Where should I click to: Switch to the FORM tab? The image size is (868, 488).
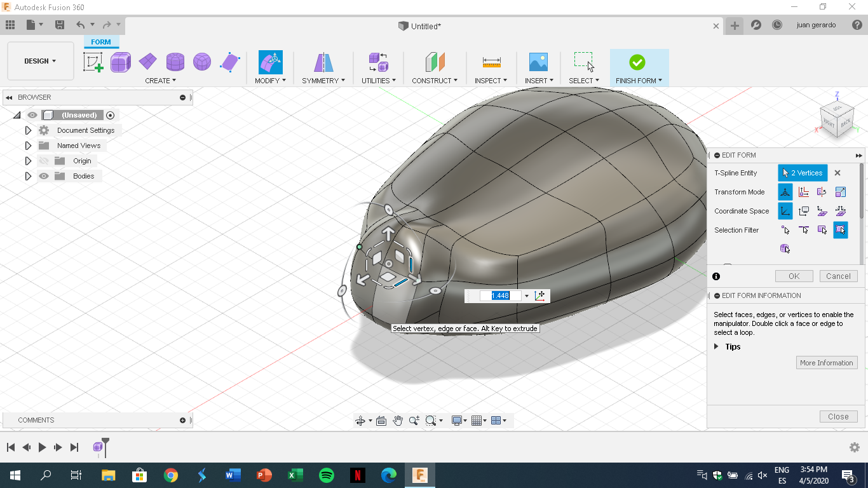point(101,41)
